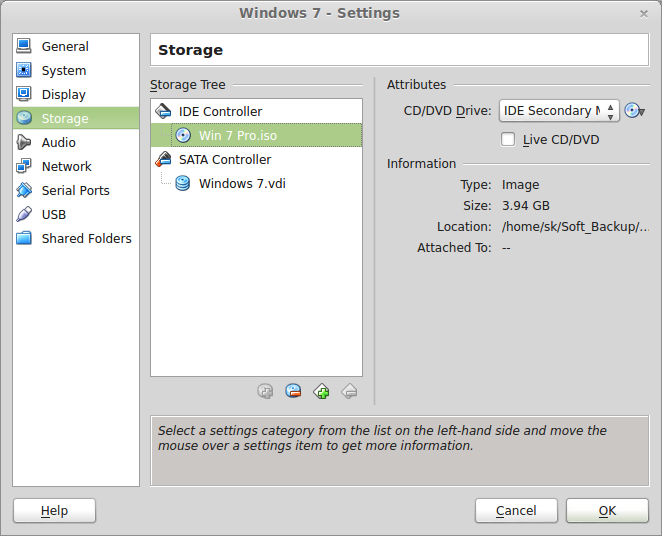Viewport: 662px width, 536px height.
Task: Click the Win 7 Pro.iso disc icon
Action: (x=183, y=135)
